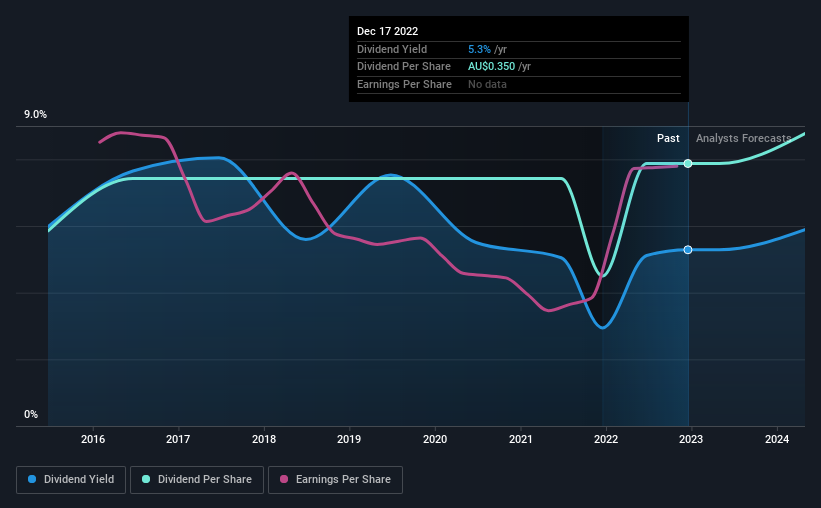The image size is (821, 508).
Task: Toggle the Earnings Per Share legend button
Action: [x=335, y=479]
